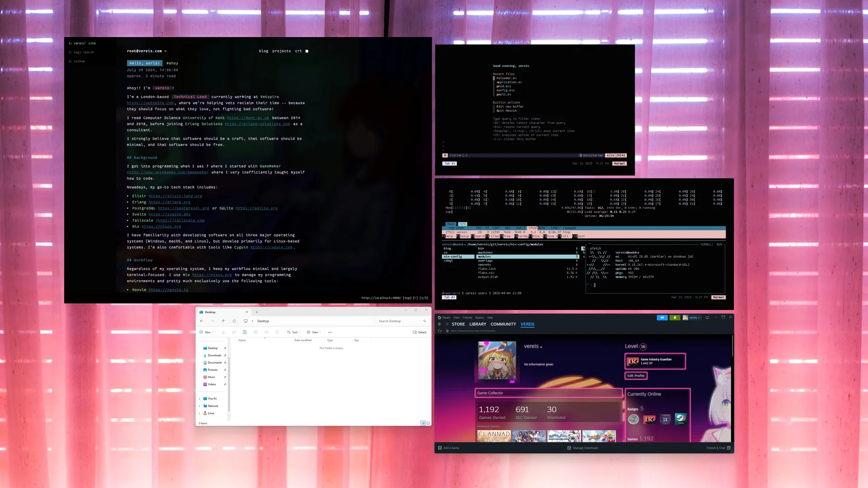Click Steam Big Picture monitor icon
The width and height of the screenshot is (868, 488).
point(707,318)
